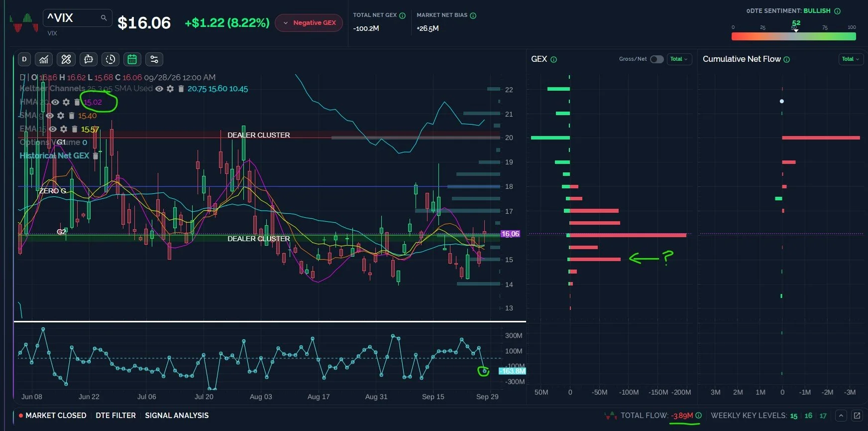Click the D timeframe button
This screenshot has width=868, height=431.
pyautogui.click(x=24, y=59)
